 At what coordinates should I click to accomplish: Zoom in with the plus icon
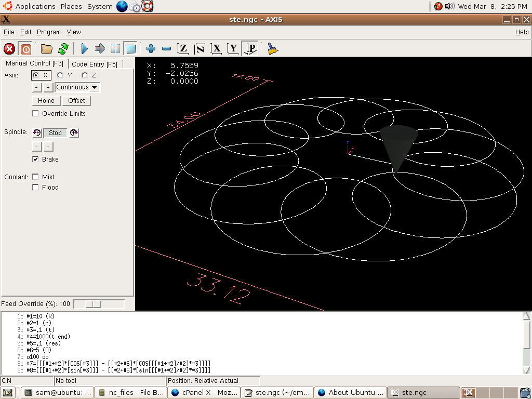coord(151,49)
